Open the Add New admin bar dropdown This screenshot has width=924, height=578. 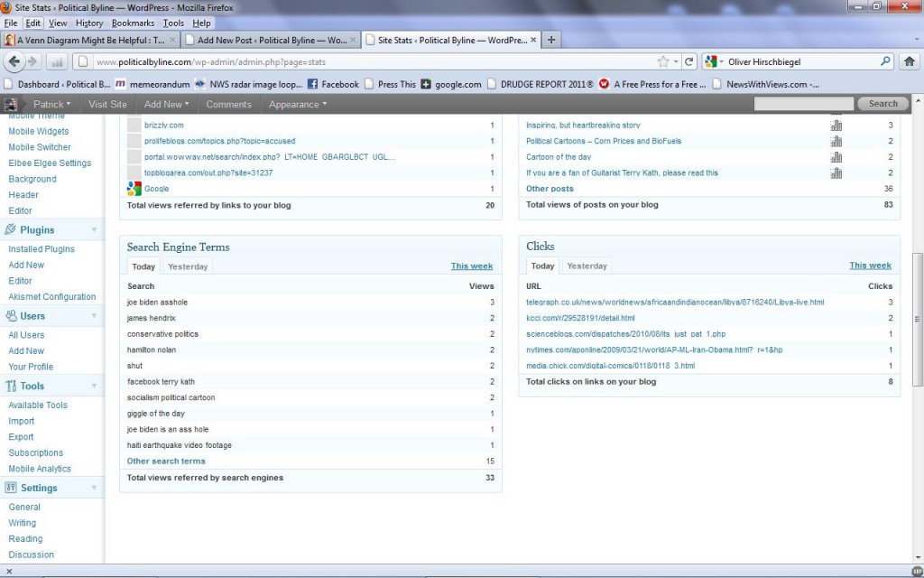pos(166,105)
